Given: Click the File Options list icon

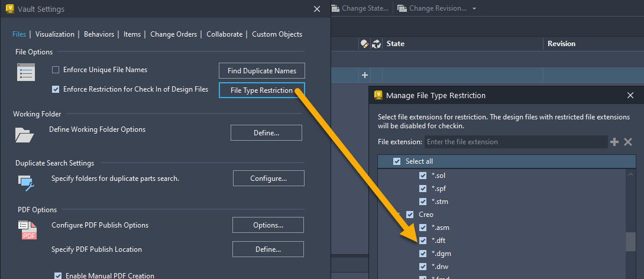Looking at the screenshot, I should tap(27, 72).
